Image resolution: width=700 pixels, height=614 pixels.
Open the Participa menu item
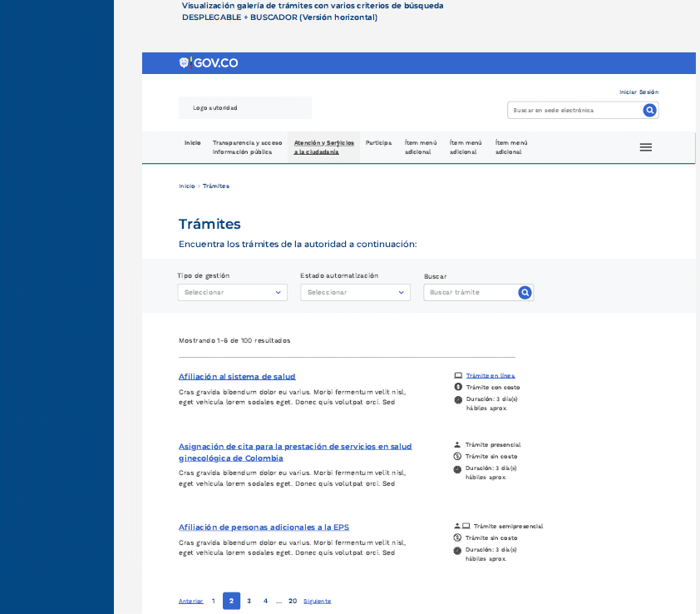click(x=378, y=143)
